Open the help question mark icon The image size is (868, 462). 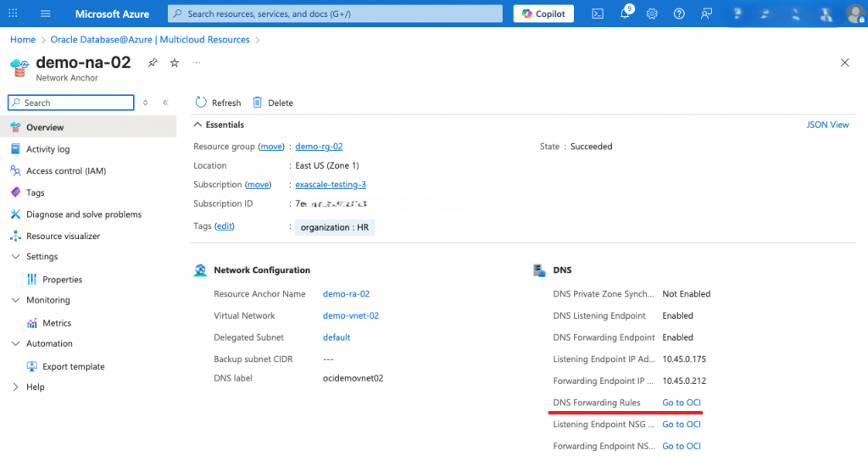point(679,14)
